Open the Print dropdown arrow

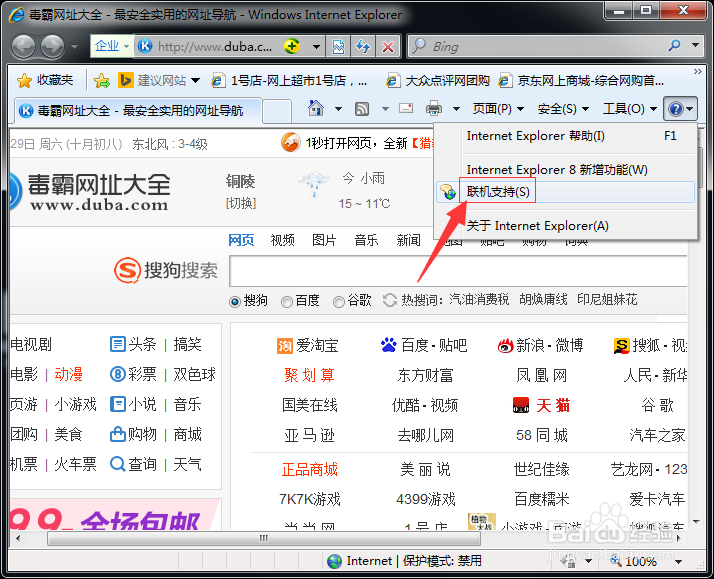click(456, 109)
